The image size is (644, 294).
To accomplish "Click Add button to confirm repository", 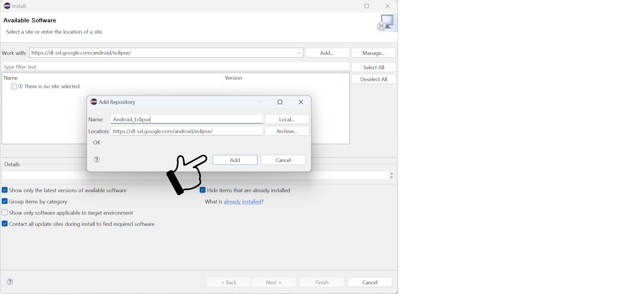I will click(235, 160).
